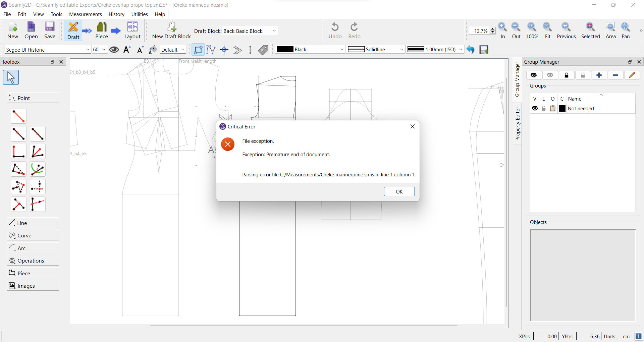Click the Not needed group color swatch

[x=562, y=108]
